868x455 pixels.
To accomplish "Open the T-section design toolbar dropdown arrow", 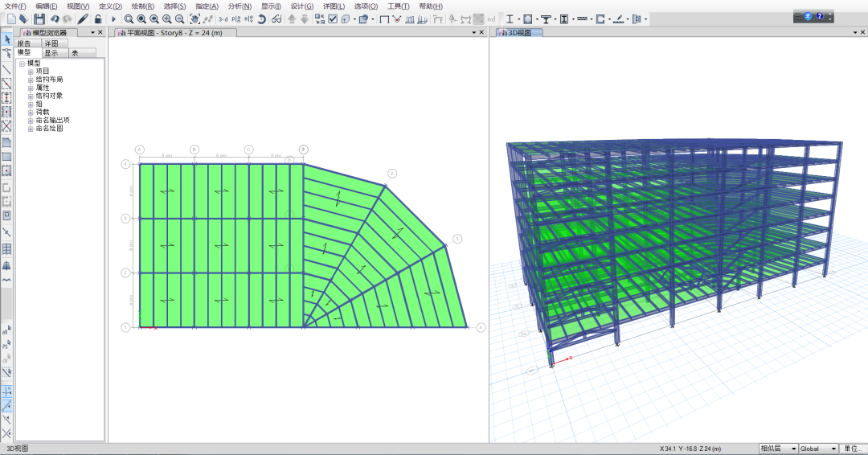I will coord(555,19).
